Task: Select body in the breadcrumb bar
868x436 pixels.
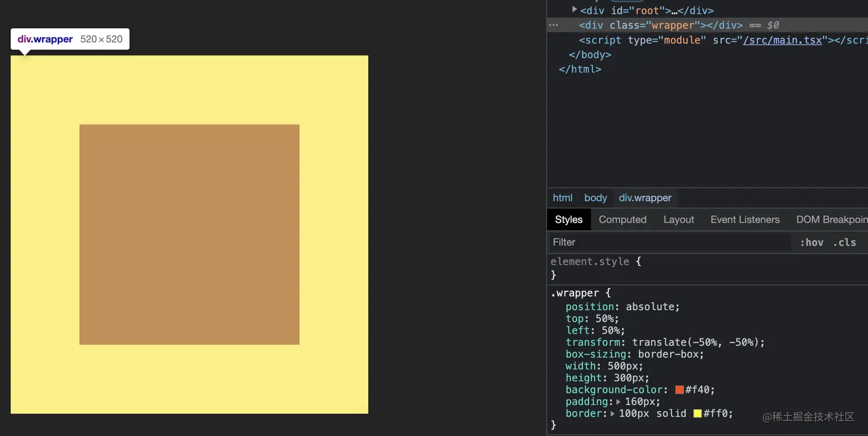Action: pos(595,198)
